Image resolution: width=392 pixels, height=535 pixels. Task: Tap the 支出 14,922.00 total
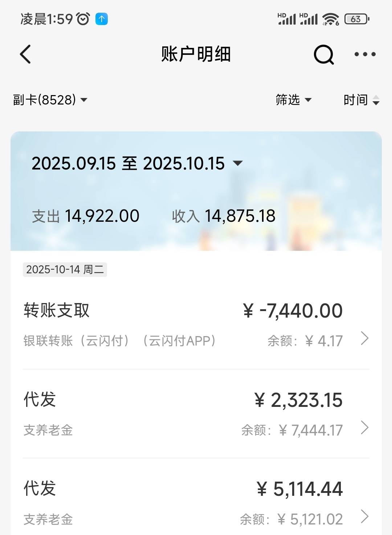[86, 216]
